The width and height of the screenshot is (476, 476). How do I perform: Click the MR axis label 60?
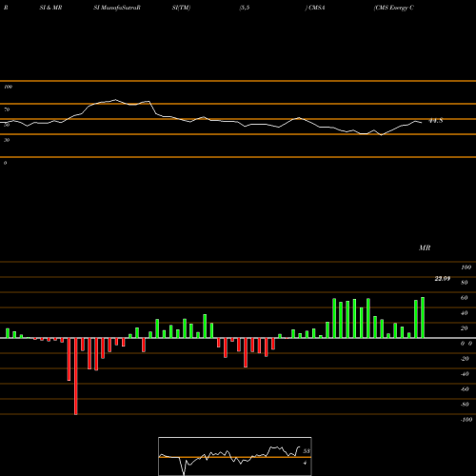pyautogui.click(x=465, y=298)
